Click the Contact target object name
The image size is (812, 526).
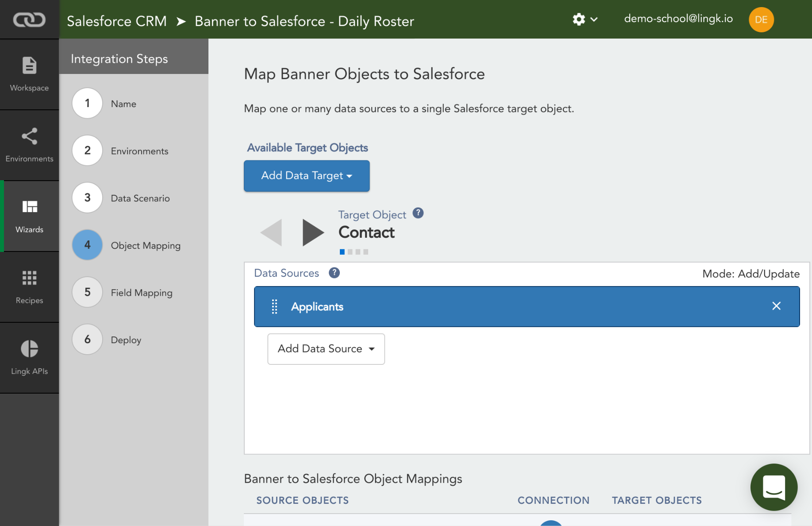(x=366, y=232)
